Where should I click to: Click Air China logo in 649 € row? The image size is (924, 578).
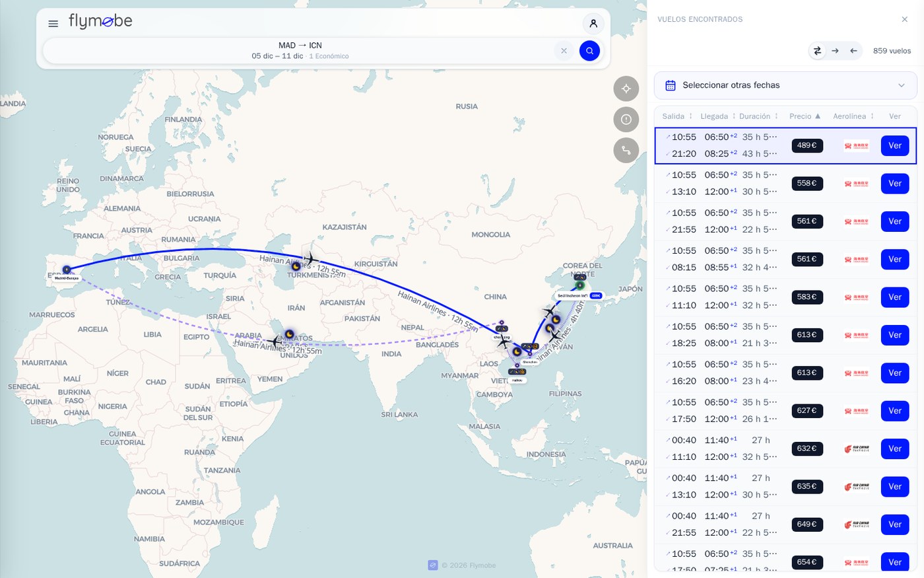[x=857, y=525]
